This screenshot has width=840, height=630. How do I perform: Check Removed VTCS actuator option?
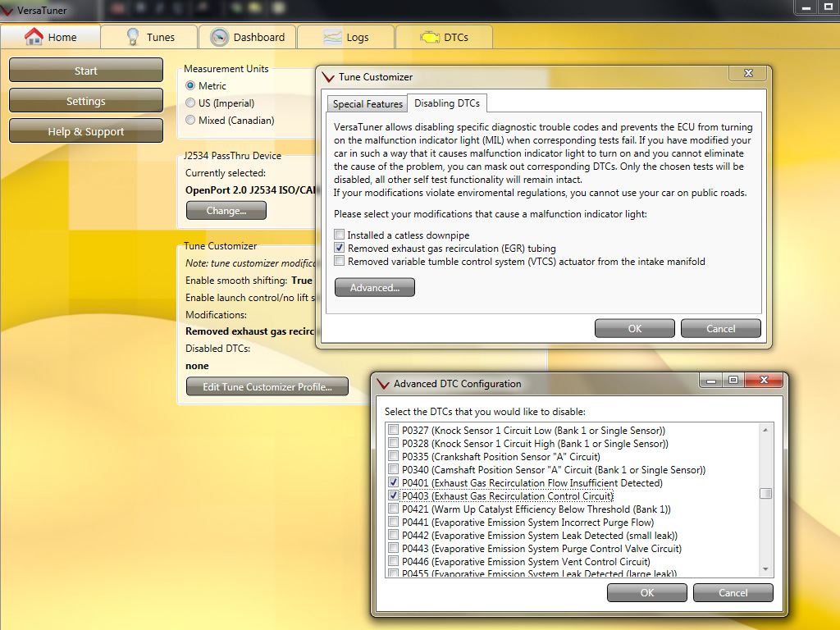click(x=339, y=261)
